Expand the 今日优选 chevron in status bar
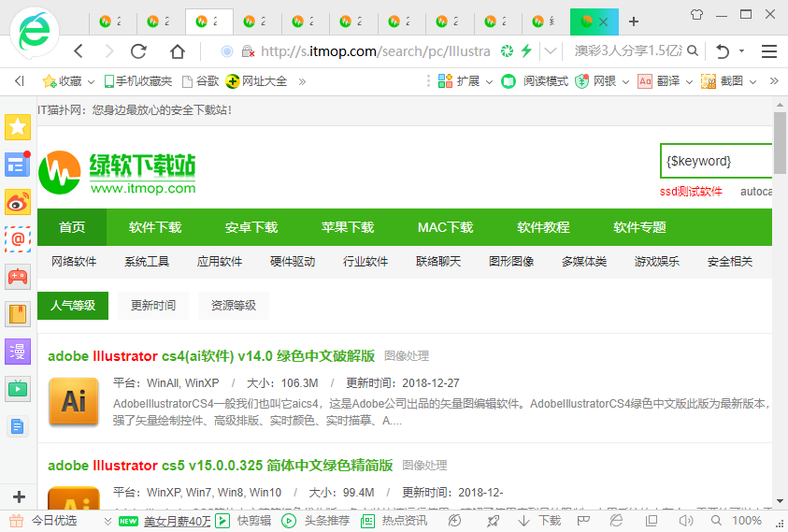 pos(107,521)
